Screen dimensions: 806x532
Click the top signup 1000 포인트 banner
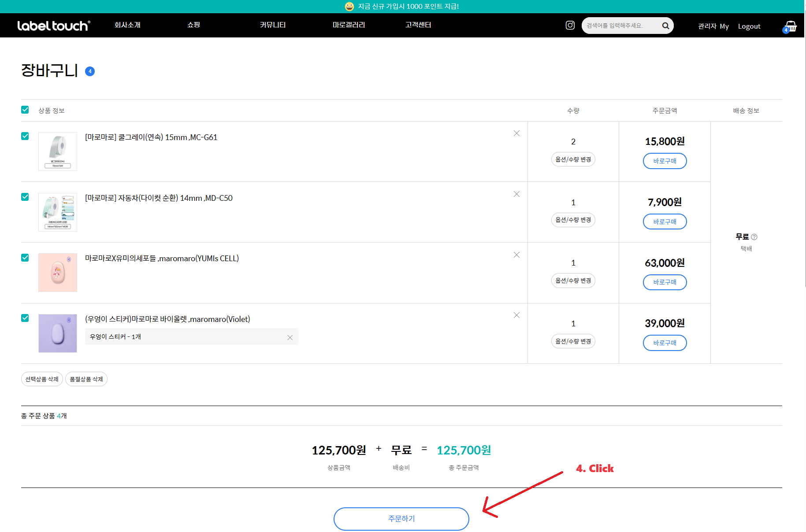tap(402, 7)
